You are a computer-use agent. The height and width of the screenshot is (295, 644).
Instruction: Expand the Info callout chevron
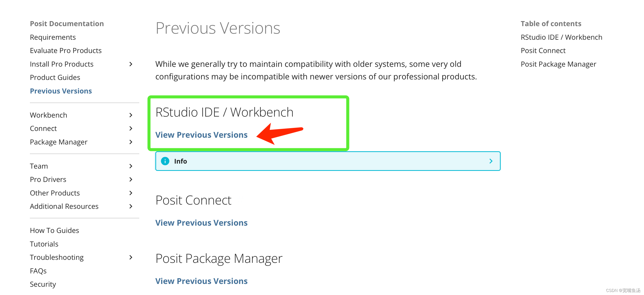491,161
